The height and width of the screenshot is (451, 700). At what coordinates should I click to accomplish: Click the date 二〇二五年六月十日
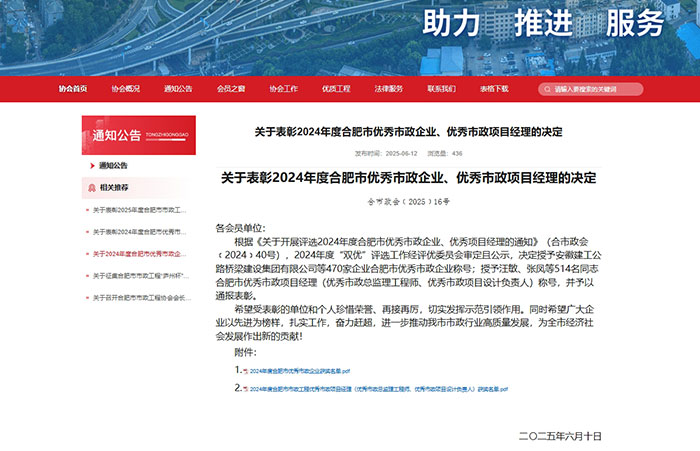pos(560,436)
